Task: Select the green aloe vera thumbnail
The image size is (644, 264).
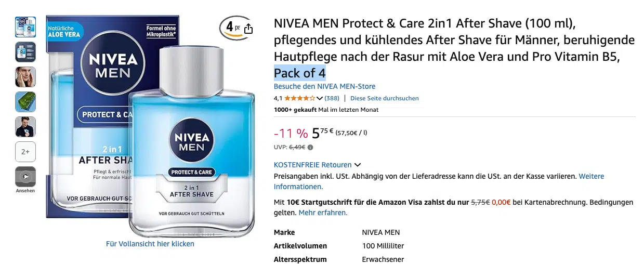Action: coord(25,102)
